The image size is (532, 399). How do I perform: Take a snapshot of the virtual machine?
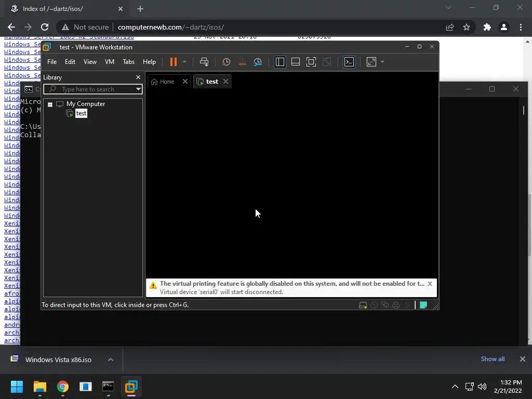coord(227,62)
